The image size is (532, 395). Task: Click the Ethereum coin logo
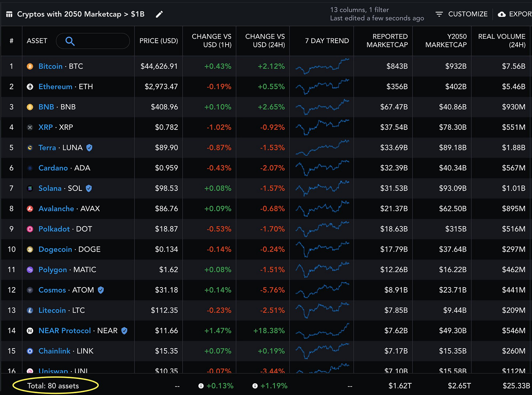pos(30,87)
